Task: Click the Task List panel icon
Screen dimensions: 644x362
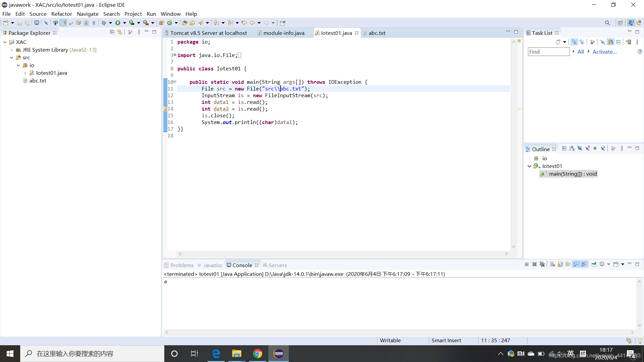Action: pos(529,32)
